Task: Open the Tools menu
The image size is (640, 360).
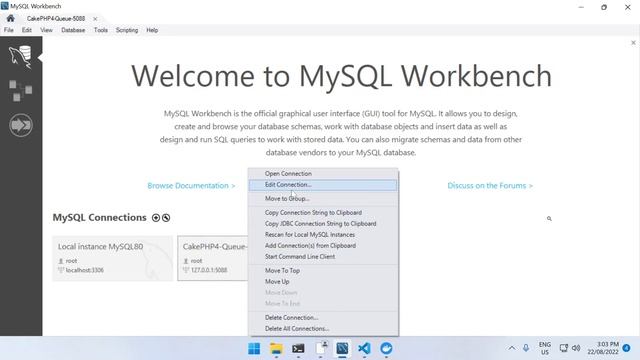Action: coord(100,30)
